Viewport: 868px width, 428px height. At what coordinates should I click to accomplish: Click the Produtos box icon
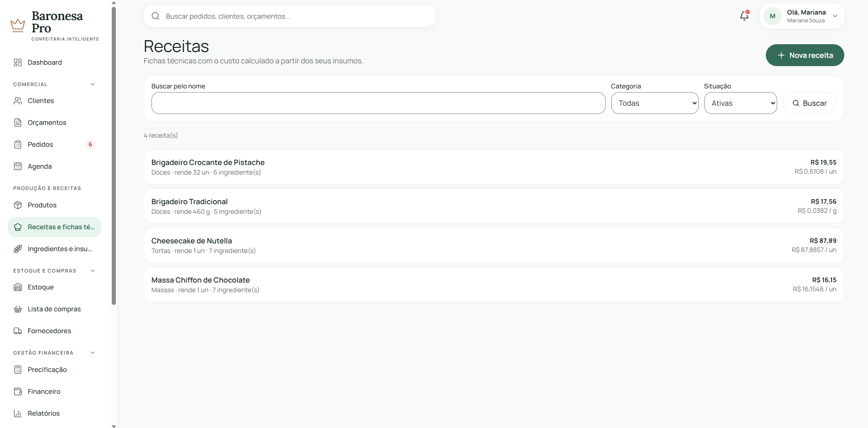[x=18, y=205]
